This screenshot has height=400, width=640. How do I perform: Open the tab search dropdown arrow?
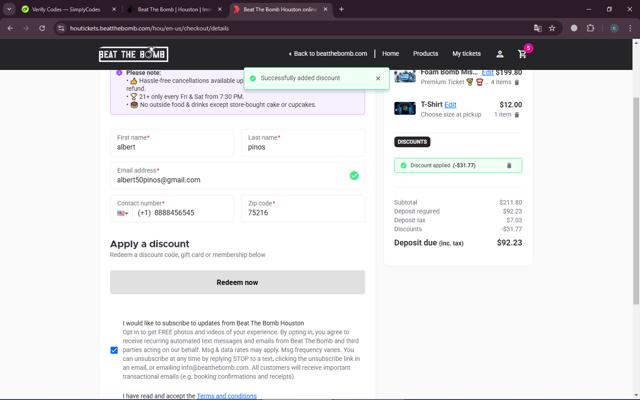click(x=9, y=9)
